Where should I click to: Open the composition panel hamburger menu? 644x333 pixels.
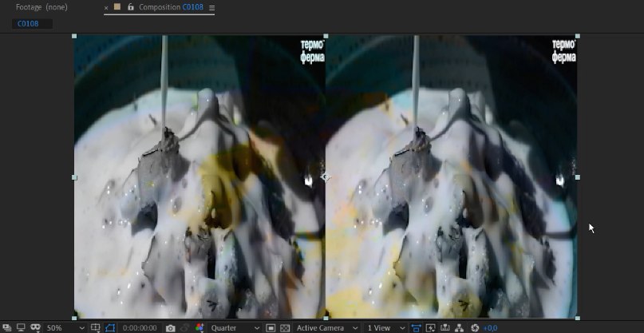pos(212,7)
